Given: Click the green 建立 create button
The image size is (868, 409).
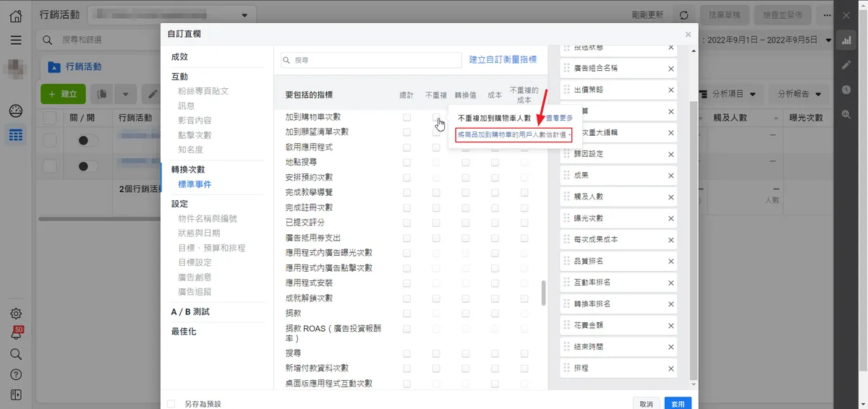Looking at the screenshot, I should click(x=64, y=94).
